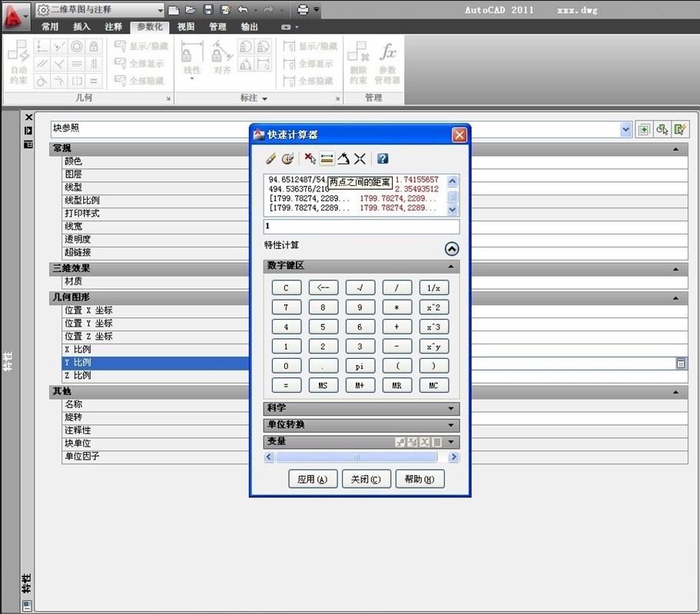Expand the 单位转换 unit conversion section
The image size is (700, 614).
pyautogui.click(x=451, y=425)
